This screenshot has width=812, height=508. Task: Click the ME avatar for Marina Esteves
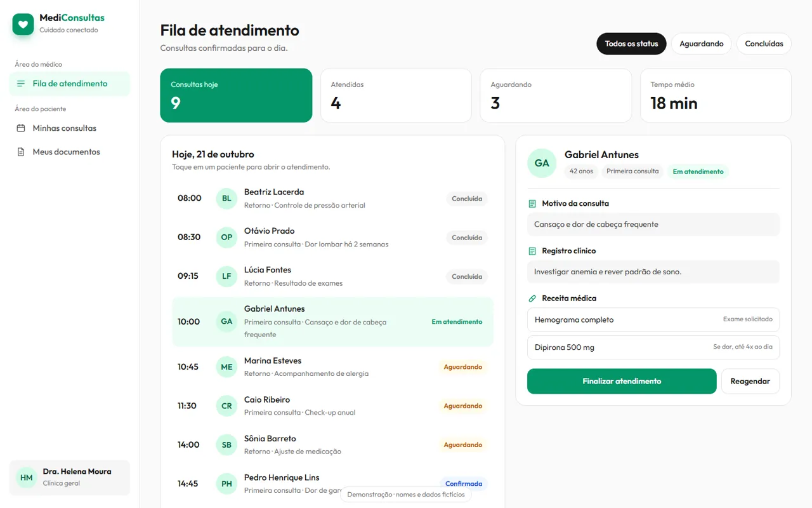pyautogui.click(x=226, y=367)
